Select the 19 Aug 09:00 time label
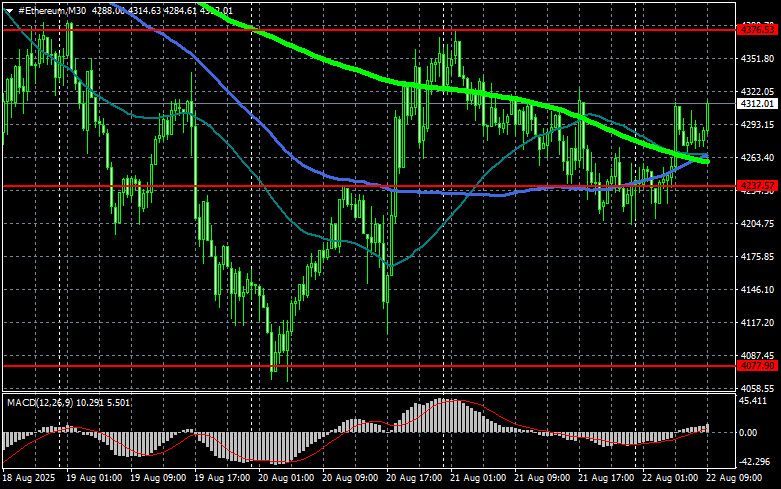The width and height of the screenshot is (781, 489). click(158, 478)
